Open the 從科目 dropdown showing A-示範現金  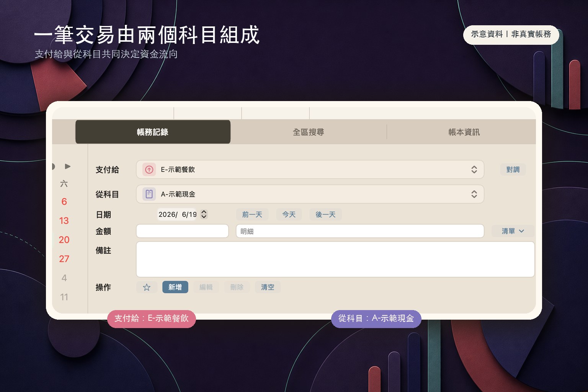tap(310, 194)
